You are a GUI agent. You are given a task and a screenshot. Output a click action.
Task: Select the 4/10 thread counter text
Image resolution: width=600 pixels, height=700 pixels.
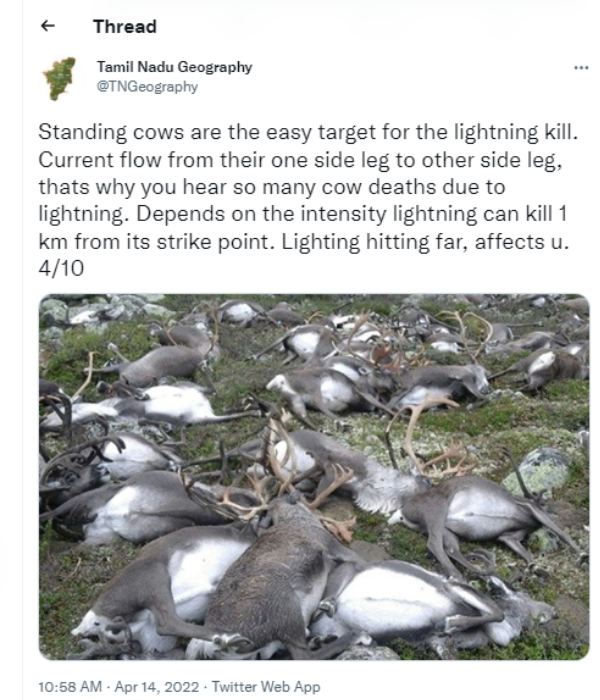click(61, 269)
